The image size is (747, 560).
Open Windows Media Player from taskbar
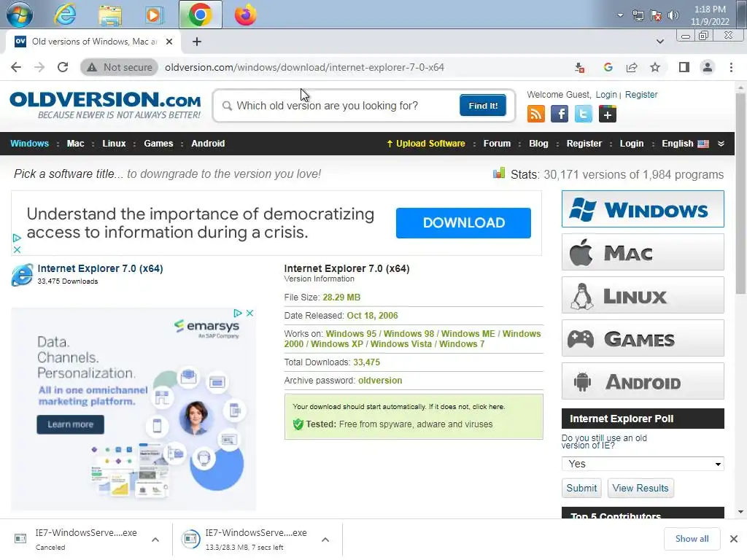[153, 15]
